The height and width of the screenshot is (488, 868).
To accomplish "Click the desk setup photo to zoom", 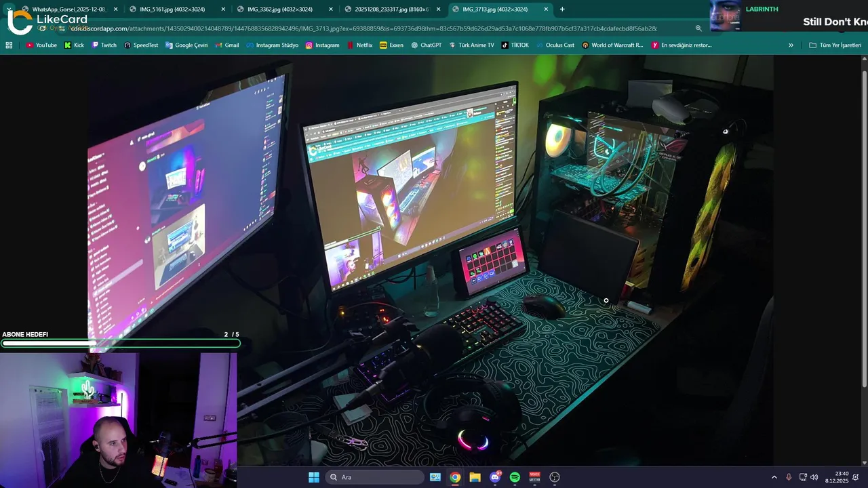I will coord(431,261).
